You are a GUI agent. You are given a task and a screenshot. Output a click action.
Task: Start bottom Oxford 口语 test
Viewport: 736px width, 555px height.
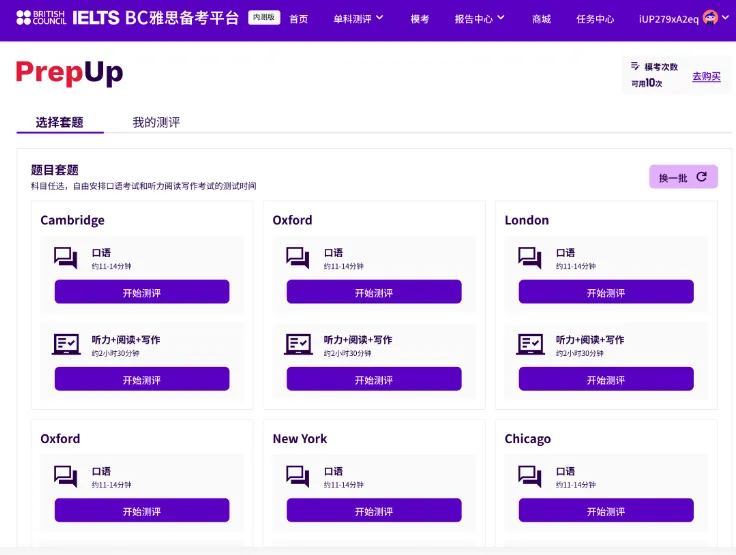[142, 510]
